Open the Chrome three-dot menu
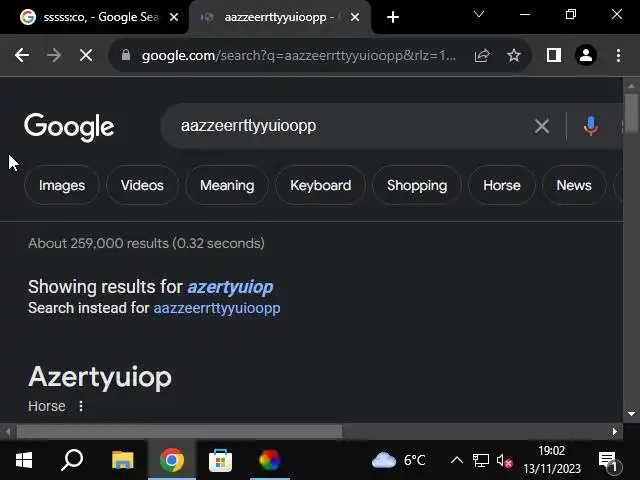640x480 pixels. point(618,55)
